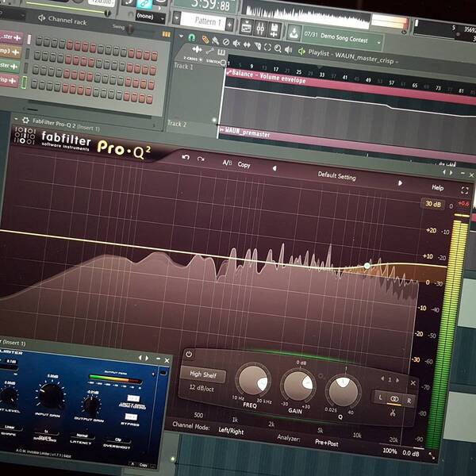The height and width of the screenshot is (476, 476).
Task: Select the playback speaker tool in playlist toolbar
Action: pyautogui.click(x=288, y=49)
